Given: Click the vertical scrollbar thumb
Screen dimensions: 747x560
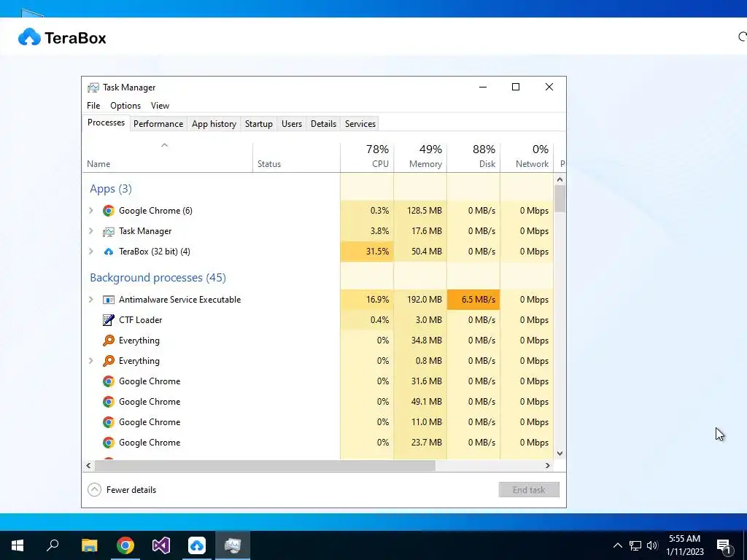Looking at the screenshot, I should pos(560,199).
